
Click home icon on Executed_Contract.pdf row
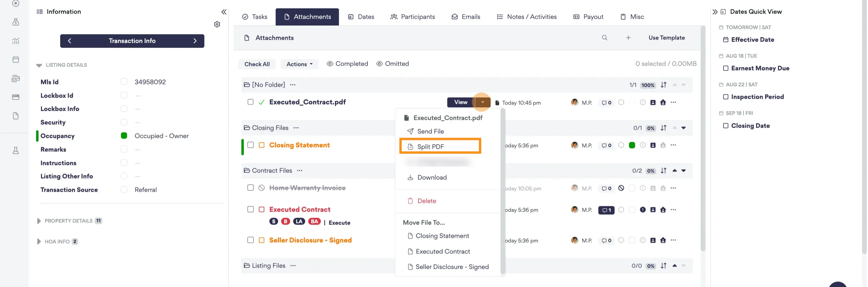[x=663, y=102]
